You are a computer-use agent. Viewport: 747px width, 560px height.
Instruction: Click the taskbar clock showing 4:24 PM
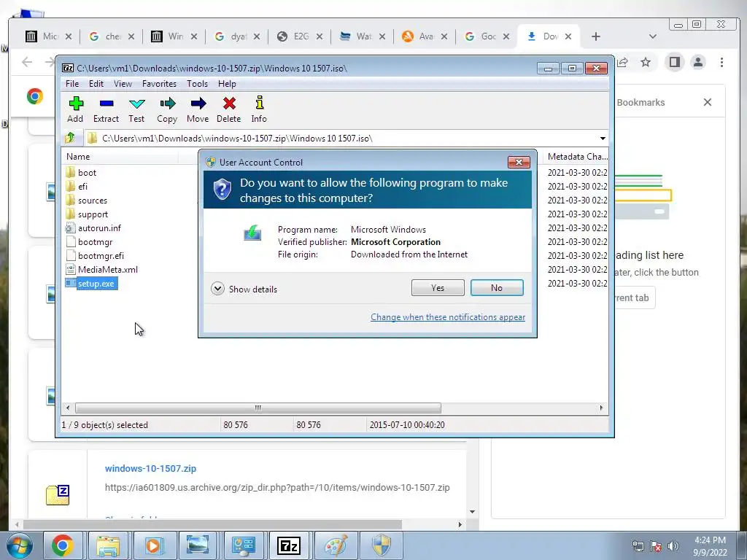pyautogui.click(x=711, y=546)
